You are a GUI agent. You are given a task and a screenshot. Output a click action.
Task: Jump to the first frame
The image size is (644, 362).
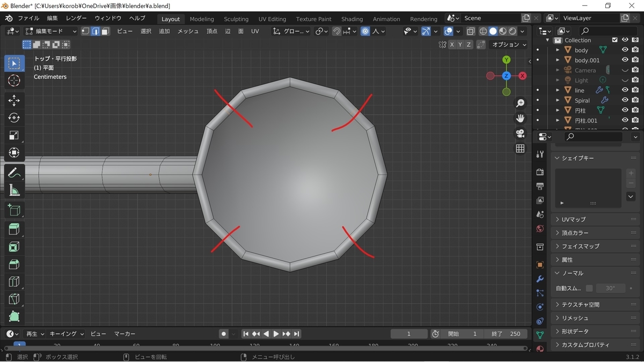click(246, 334)
